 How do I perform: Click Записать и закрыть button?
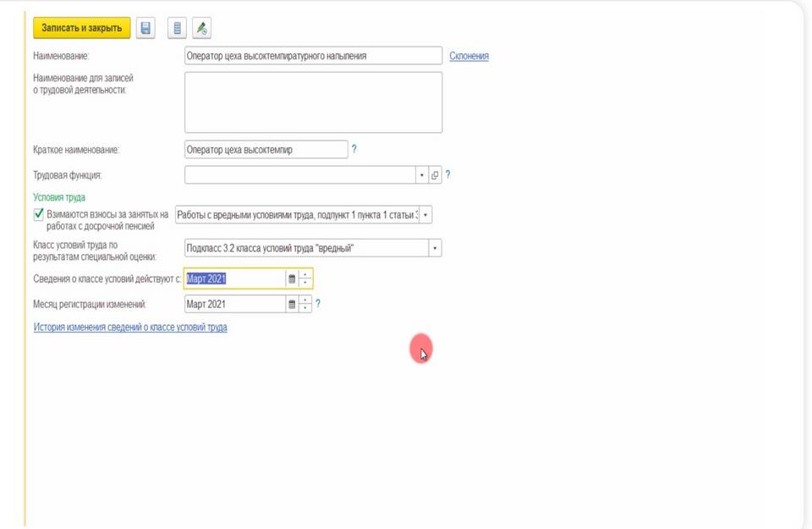(x=82, y=28)
